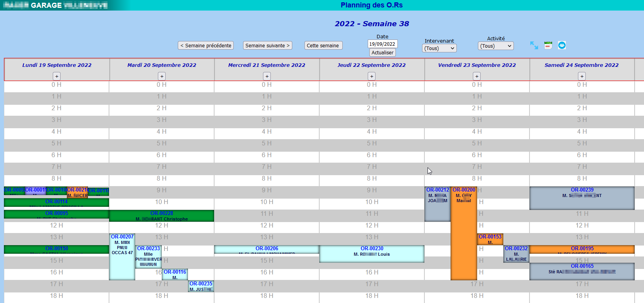Navigate to Semaine suivante
Screen dimensions: 644x303
point(267,45)
